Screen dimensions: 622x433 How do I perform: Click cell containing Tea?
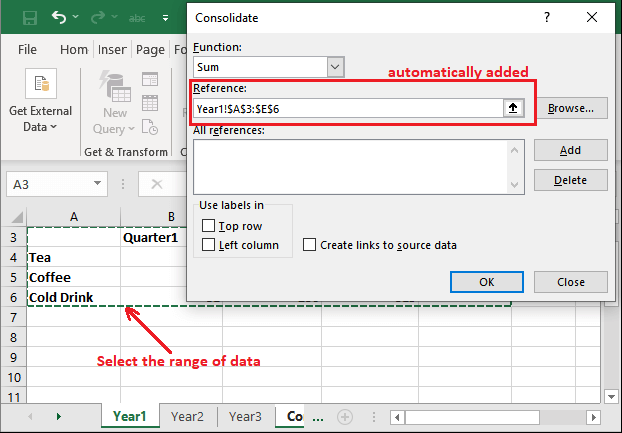click(x=74, y=257)
